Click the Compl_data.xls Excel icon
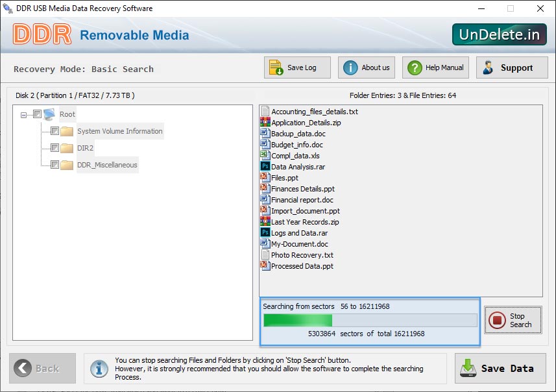The width and height of the screenshot is (556, 392). click(x=265, y=155)
